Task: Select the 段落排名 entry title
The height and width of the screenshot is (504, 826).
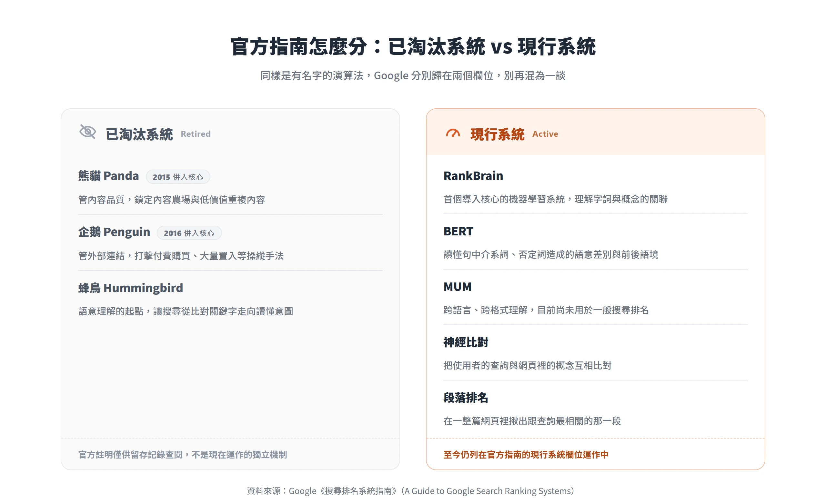Action: [466, 398]
